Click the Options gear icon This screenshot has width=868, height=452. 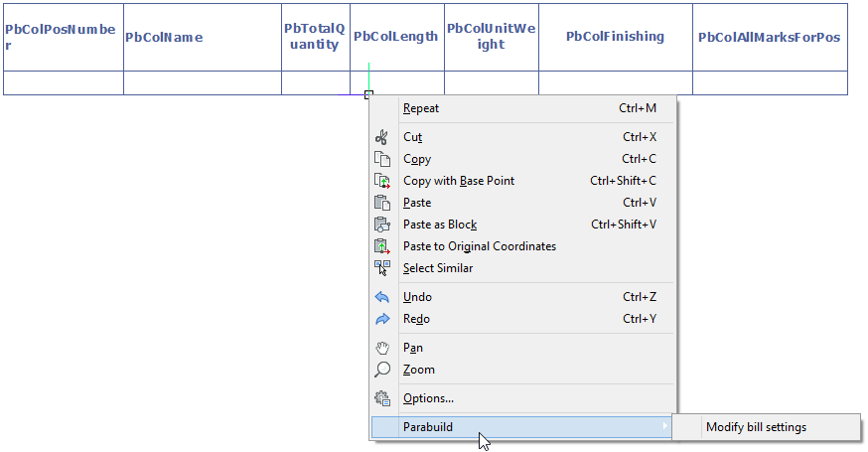382,398
